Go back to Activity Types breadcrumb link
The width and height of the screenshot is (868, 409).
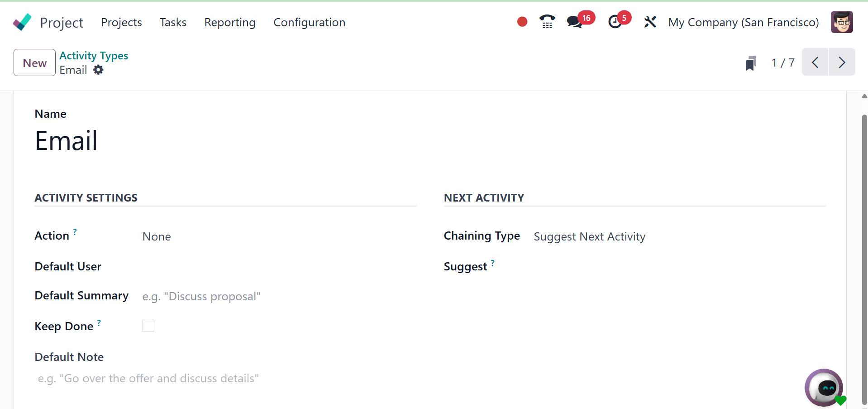[x=94, y=55]
